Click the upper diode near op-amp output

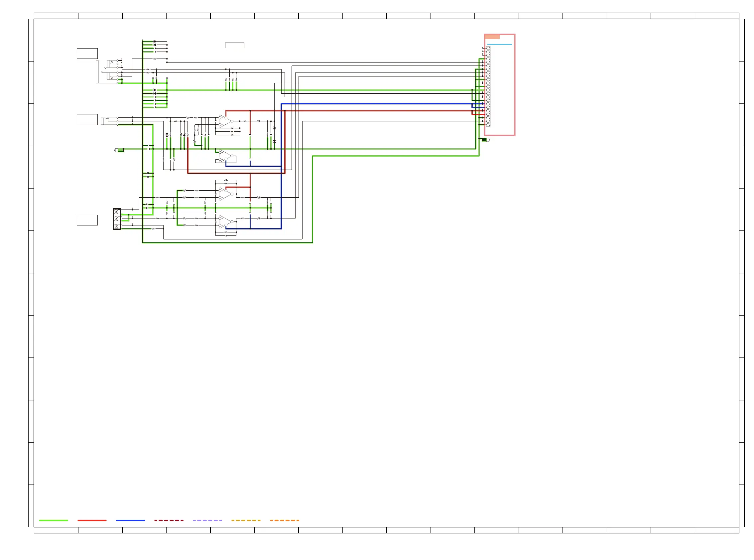[x=275, y=128]
